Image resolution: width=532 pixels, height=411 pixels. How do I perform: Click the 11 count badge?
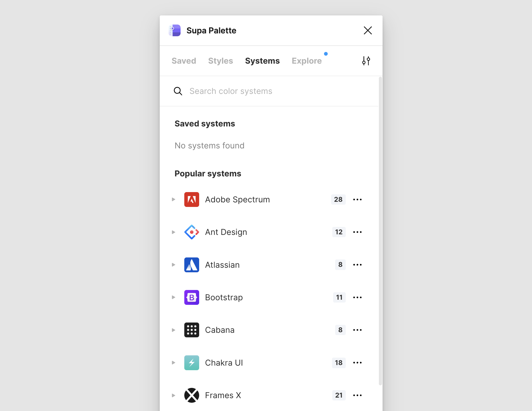(x=339, y=297)
